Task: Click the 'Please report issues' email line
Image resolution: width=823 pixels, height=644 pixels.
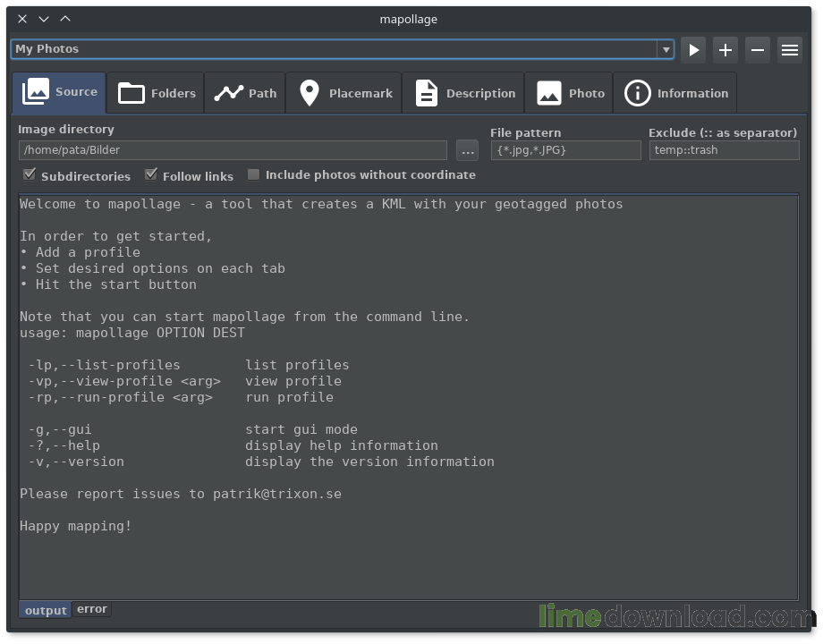Action: point(181,494)
